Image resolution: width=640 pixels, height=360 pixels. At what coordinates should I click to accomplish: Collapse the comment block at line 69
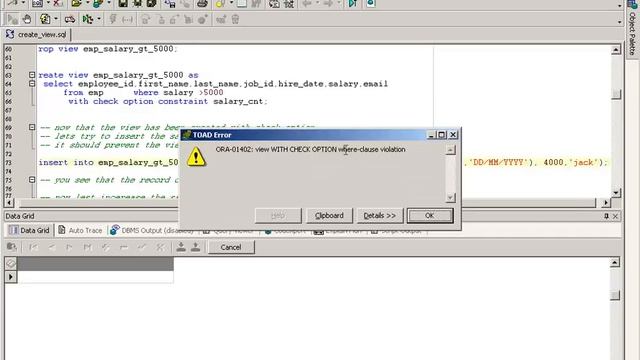coord(32,127)
